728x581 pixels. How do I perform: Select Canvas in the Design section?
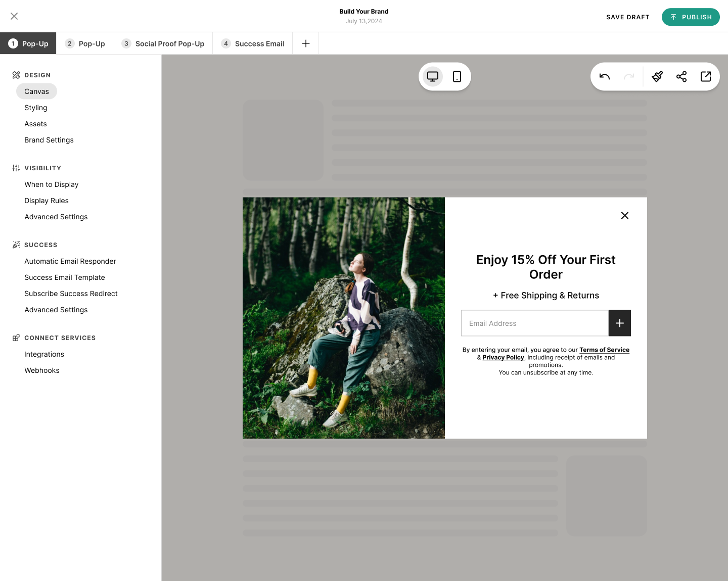point(36,91)
